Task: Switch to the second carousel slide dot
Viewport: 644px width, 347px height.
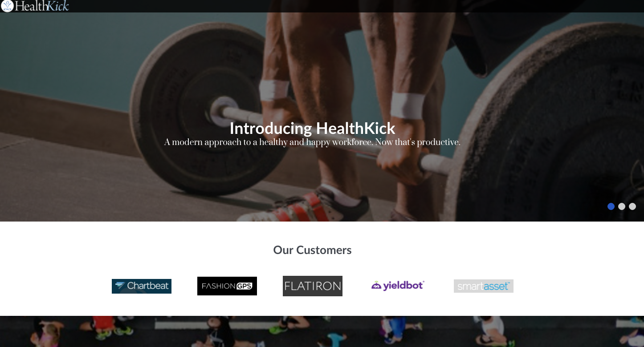Action: coord(622,206)
